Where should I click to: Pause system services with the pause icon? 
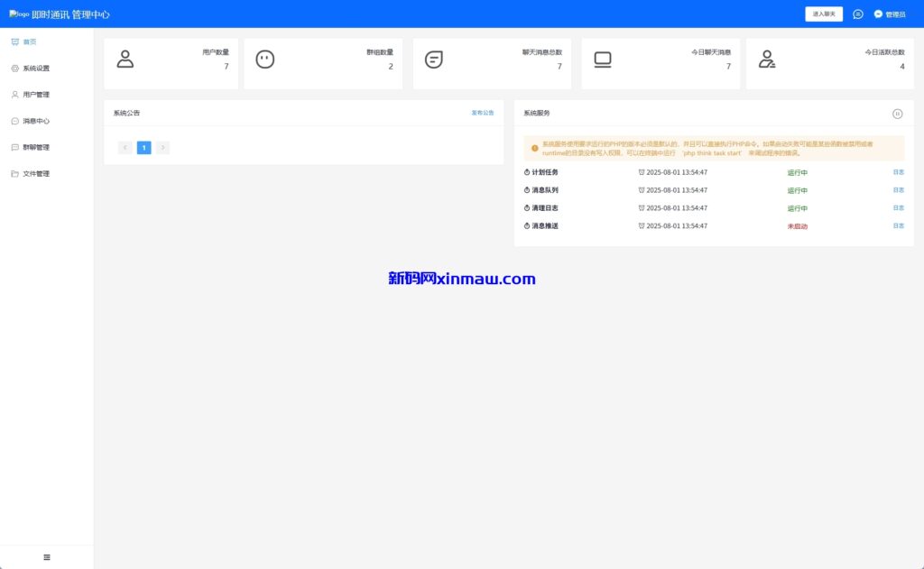coord(897,114)
